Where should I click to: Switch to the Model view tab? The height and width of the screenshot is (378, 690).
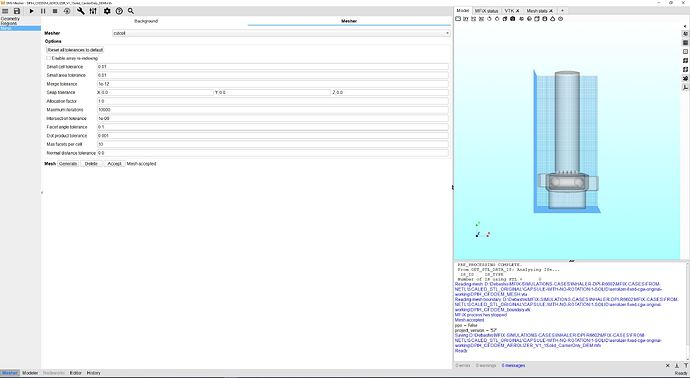pyautogui.click(x=462, y=11)
